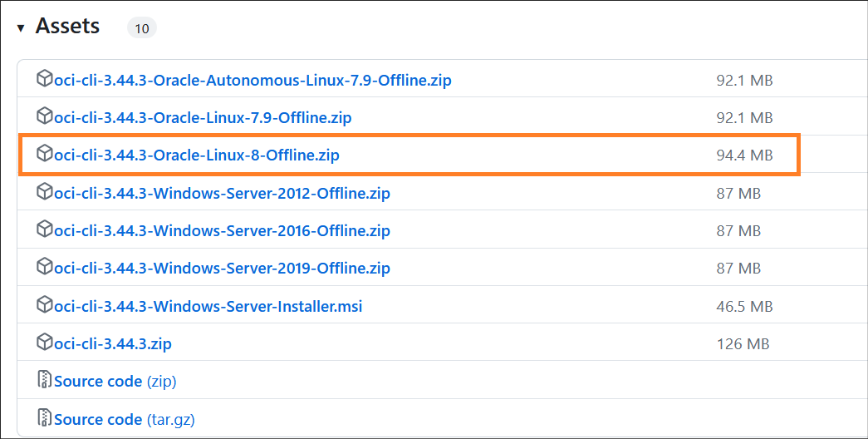Click 92.1 MB size of Oracle-Autonomous-Linux-7.9 row
This screenshot has height=439, width=868.
[744, 81]
